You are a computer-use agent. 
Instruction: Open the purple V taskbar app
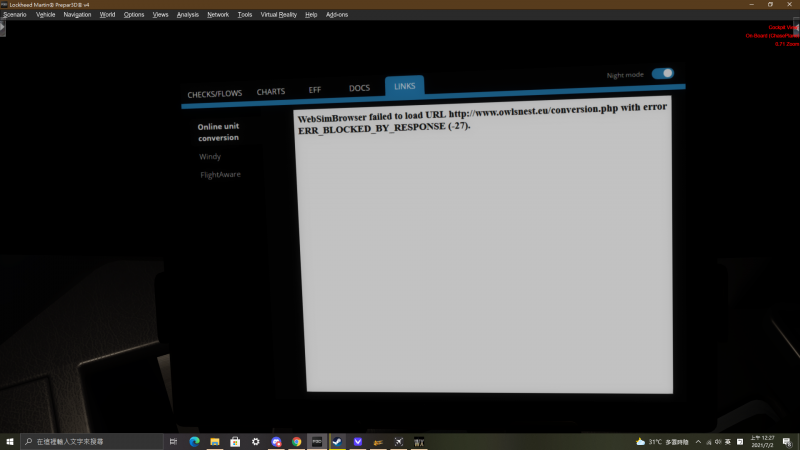(x=358, y=441)
